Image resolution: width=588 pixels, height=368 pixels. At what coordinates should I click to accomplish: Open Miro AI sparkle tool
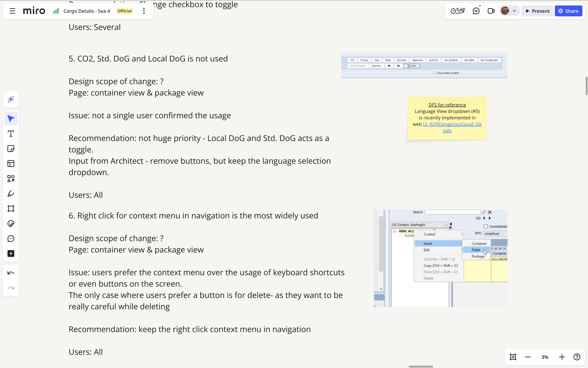pos(11,99)
